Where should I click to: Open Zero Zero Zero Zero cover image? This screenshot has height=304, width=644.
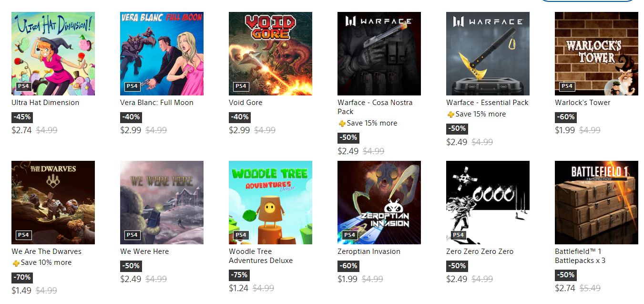click(488, 202)
